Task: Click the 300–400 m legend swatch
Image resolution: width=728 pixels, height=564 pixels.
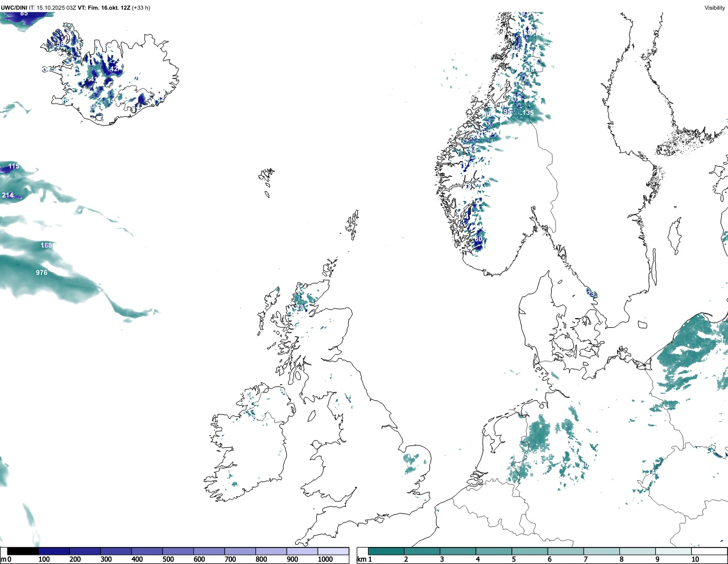Action: click(x=116, y=551)
